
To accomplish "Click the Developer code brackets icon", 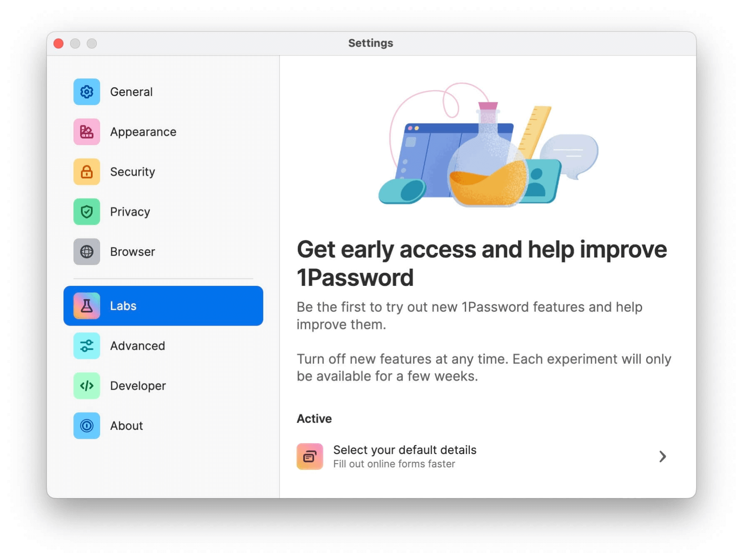I will click(x=86, y=386).
